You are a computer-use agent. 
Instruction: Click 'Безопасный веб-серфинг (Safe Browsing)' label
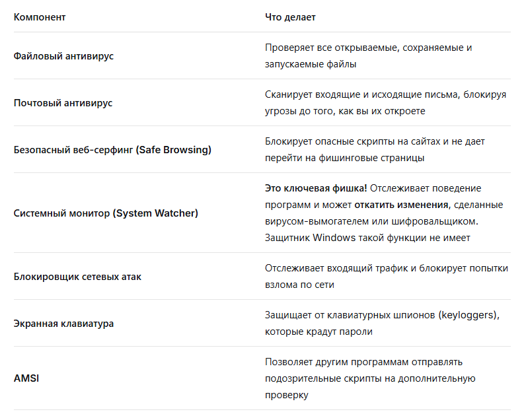click(112, 150)
